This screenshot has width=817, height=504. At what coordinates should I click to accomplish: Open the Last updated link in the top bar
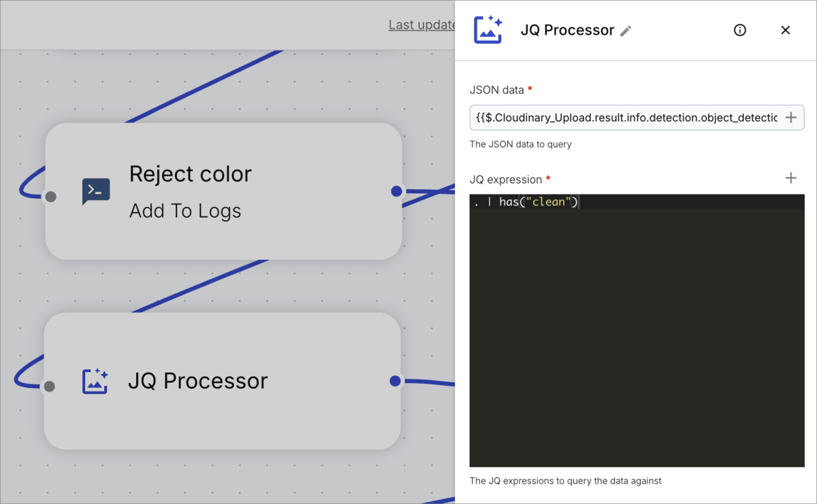click(x=421, y=24)
